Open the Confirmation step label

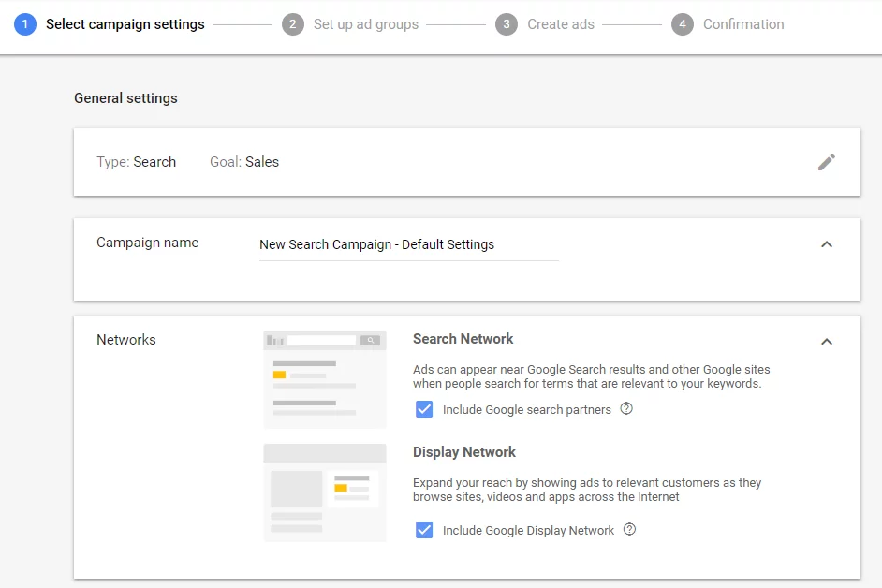(742, 24)
